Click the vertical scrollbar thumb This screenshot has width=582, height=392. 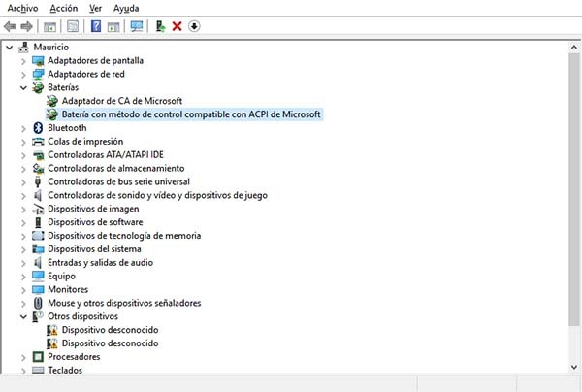click(x=574, y=189)
